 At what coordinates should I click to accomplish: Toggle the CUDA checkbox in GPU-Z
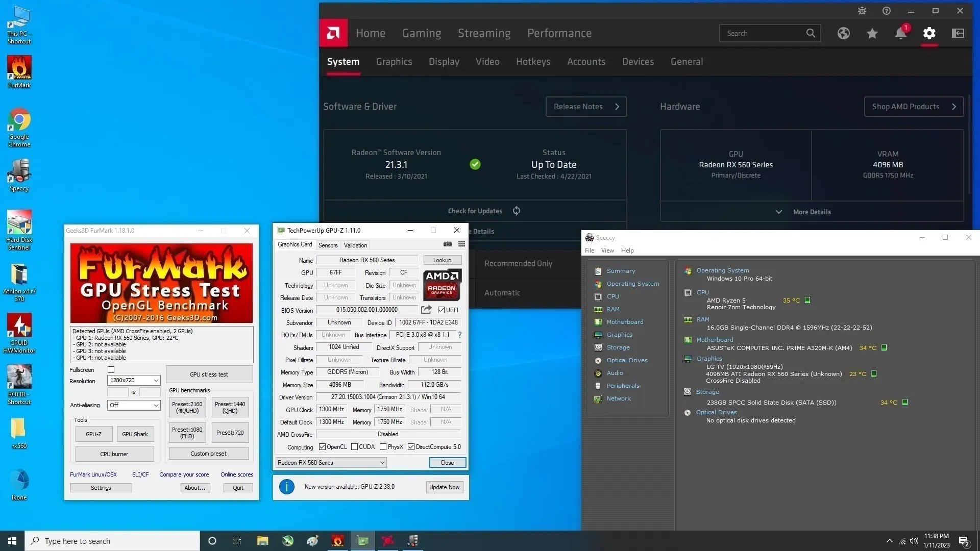tap(354, 447)
